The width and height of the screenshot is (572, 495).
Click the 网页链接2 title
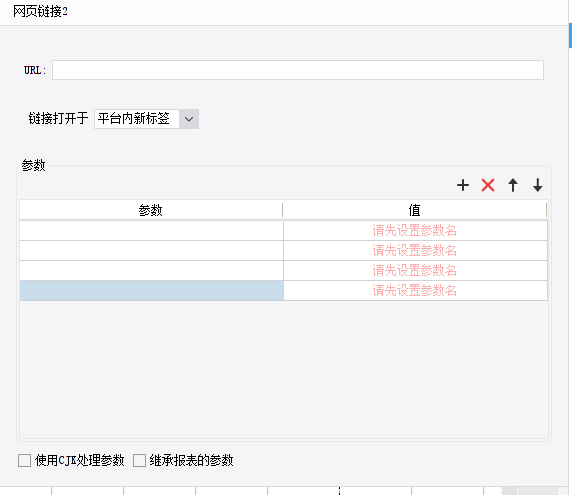click(40, 12)
